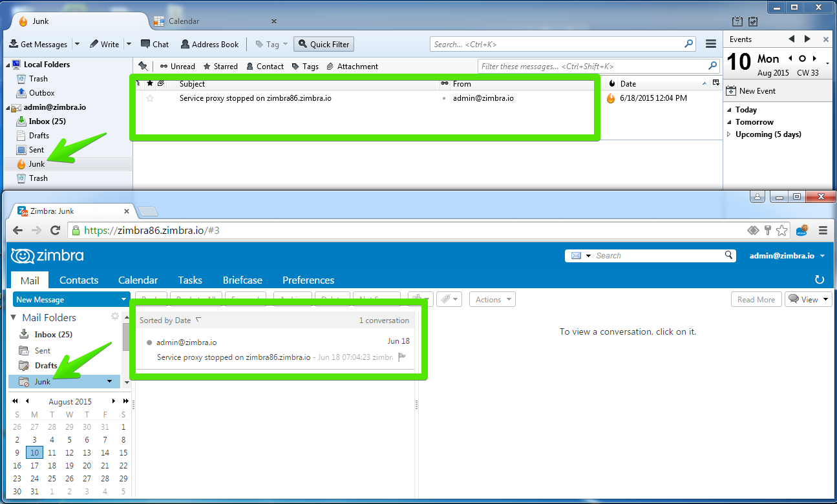The height and width of the screenshot is (504, 837).
Task: Show the previous Events pane view with left arrow
Action: pyautogui.click(x=791, y=39)
